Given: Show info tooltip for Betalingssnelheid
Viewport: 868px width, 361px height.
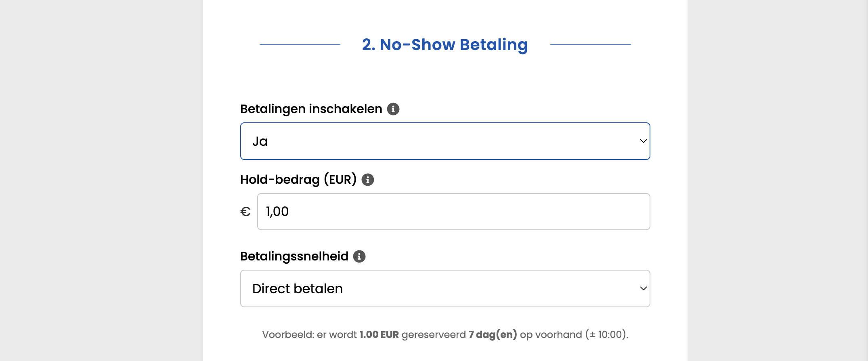Looking at the screenshot, I should pos(359,256).
